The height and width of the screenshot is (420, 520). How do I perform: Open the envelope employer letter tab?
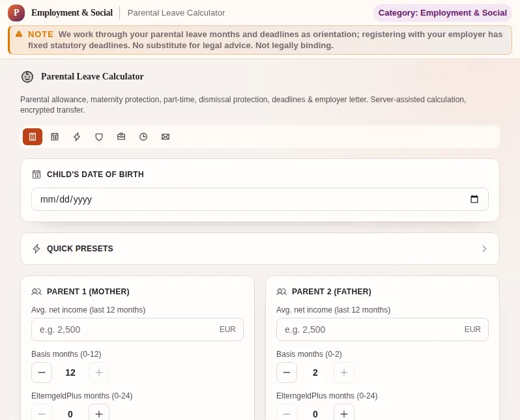166,137
